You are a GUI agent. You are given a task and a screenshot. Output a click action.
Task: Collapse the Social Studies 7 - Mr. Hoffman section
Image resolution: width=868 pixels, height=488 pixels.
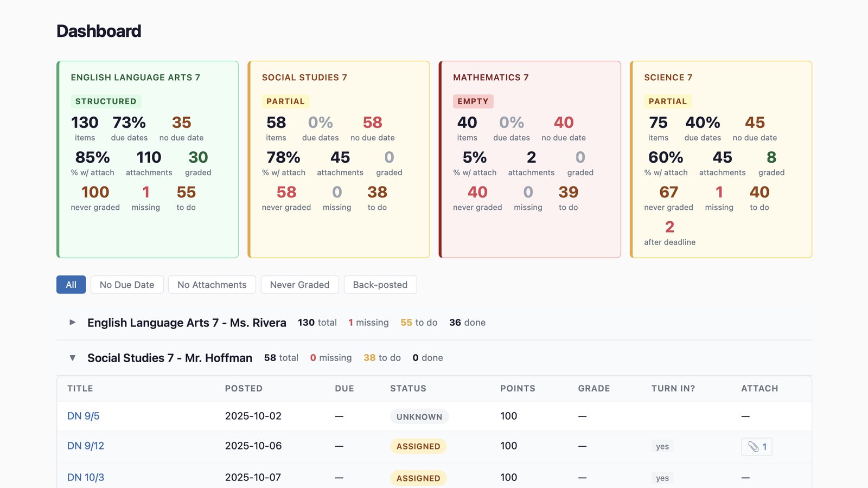pyautogui.click(x=73, y=358)
